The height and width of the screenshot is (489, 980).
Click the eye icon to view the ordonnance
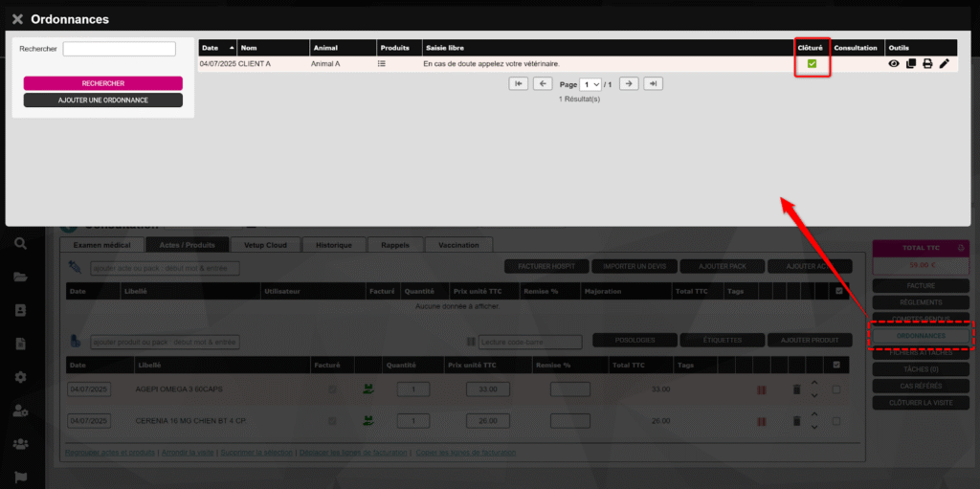click(894, 64)
